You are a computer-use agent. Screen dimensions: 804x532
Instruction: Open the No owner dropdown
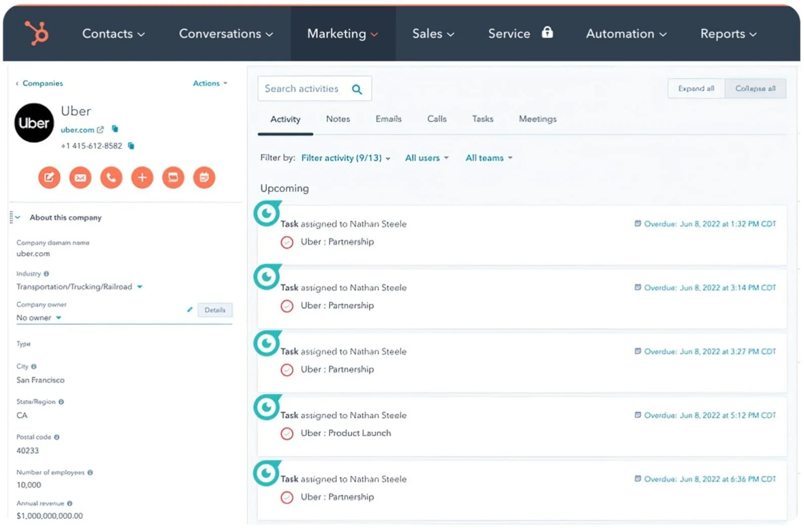39,318
